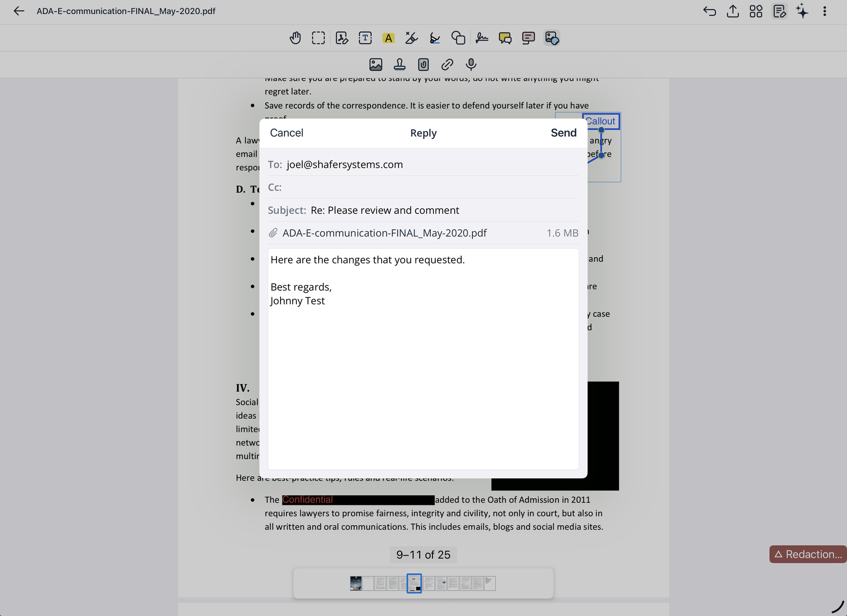
Task: Select the highlighted current page thumbnail
Action: pos(414,583)
